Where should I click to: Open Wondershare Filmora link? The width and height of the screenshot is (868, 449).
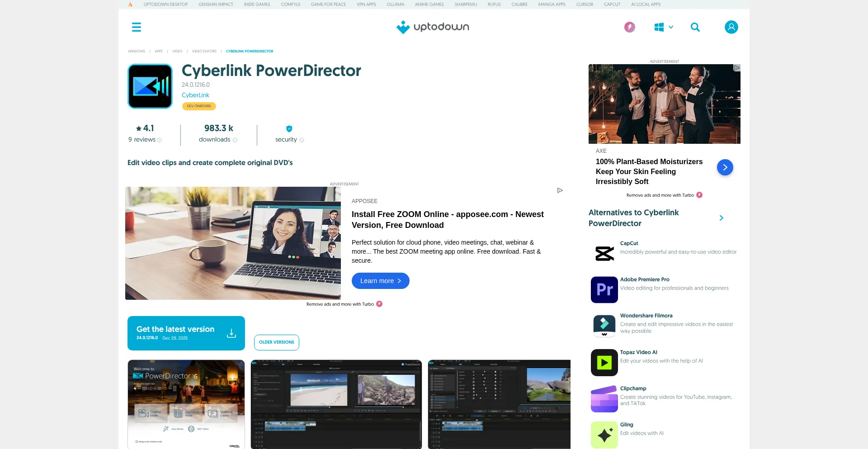click(x=646, y=316)
